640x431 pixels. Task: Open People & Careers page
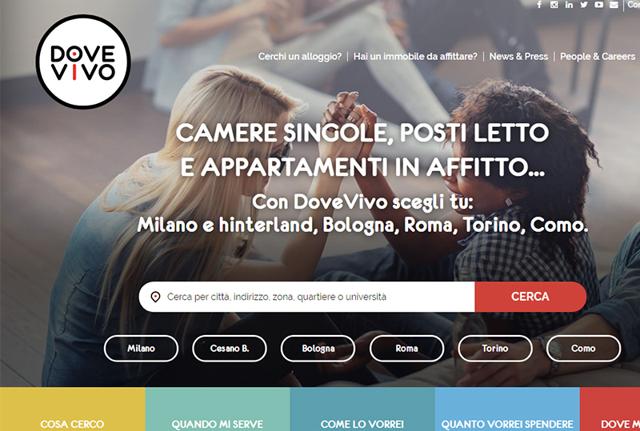pos(598,57)
